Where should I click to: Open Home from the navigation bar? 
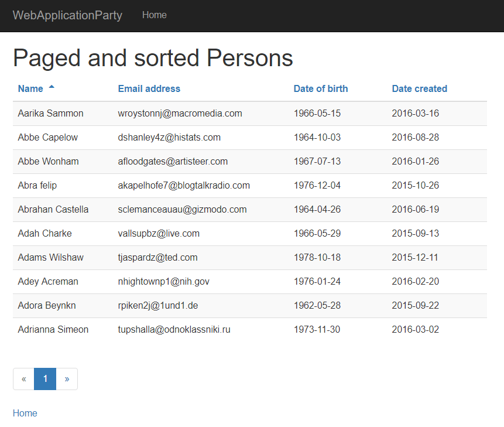click(x=154, y=15)
